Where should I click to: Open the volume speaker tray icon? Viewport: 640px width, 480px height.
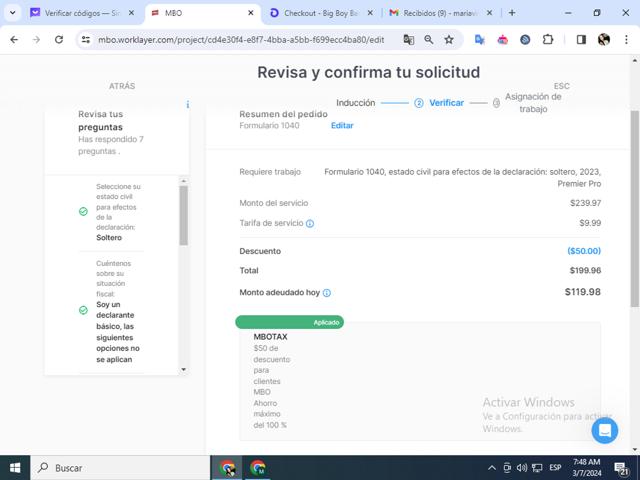click(x=522, y=468)
